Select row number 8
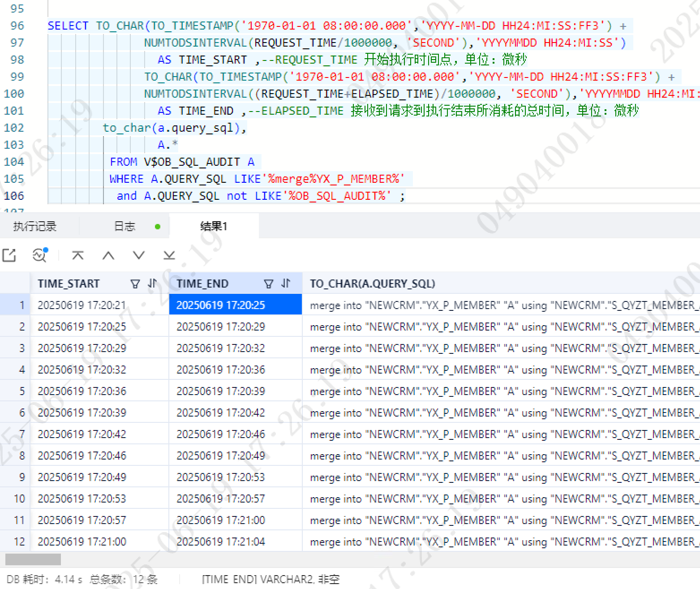Image resolution: width=700 pixels, height=589 pixels. pos(15,456)
